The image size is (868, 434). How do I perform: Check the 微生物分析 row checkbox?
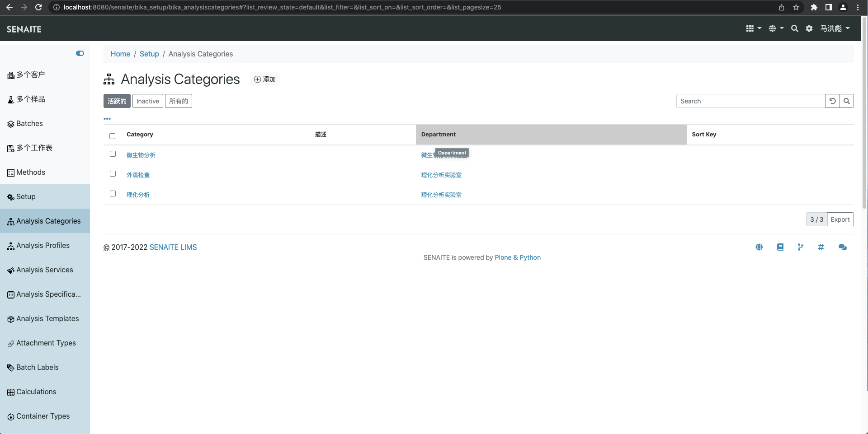[113, 154]
